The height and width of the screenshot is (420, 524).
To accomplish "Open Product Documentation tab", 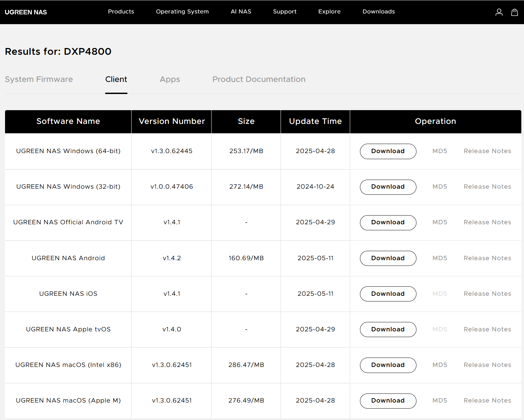I will [259, 79].
